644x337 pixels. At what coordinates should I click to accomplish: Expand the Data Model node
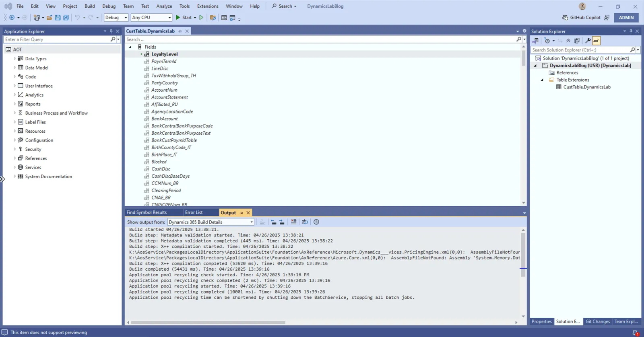coord(15,68)
